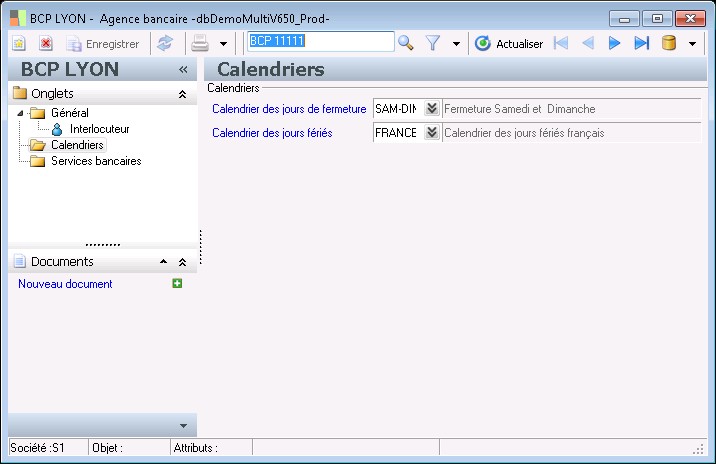Collapse the Documents section
The image size is (716, 464).
point(182,262)
